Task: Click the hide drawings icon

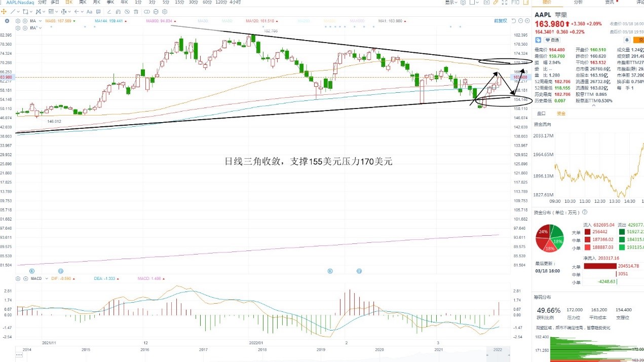Action: [x=127, y=12]
